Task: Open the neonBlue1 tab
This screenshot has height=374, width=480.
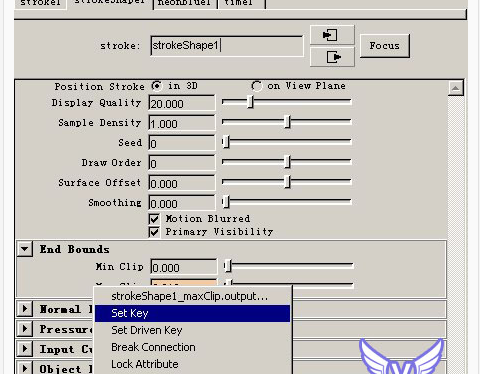Action: tap(185, 3)
